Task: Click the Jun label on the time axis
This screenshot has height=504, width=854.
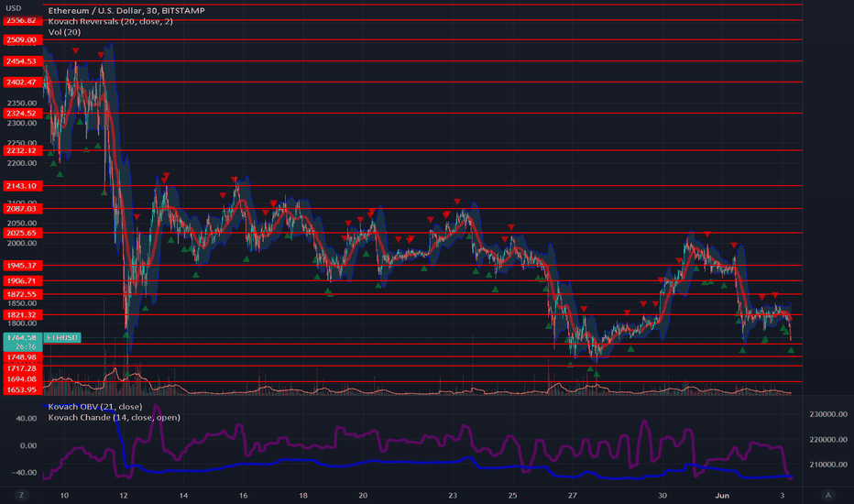Action: pos(722,495)
